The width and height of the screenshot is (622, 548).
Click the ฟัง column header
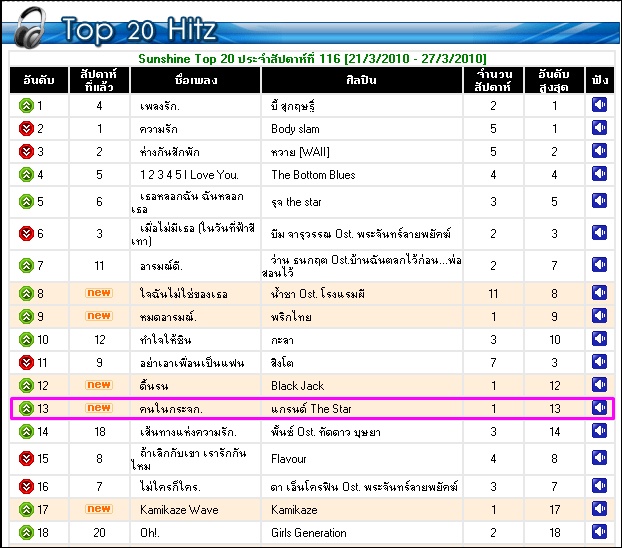click(600, 80)
